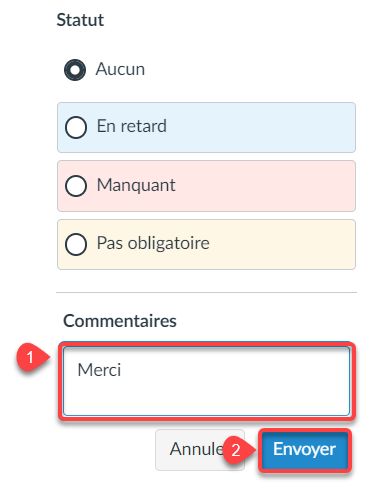Viewport: 370px width, 485px height.
Task: Click the red number 1 marker
Action: [x=30, y=358]
